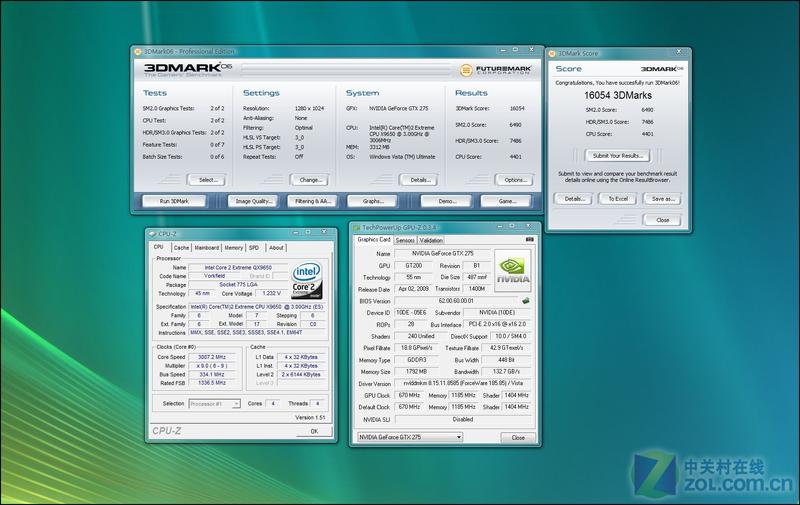
Task: Select the Graphics Card tab in GPU-Z
Action: pos(374,239)
